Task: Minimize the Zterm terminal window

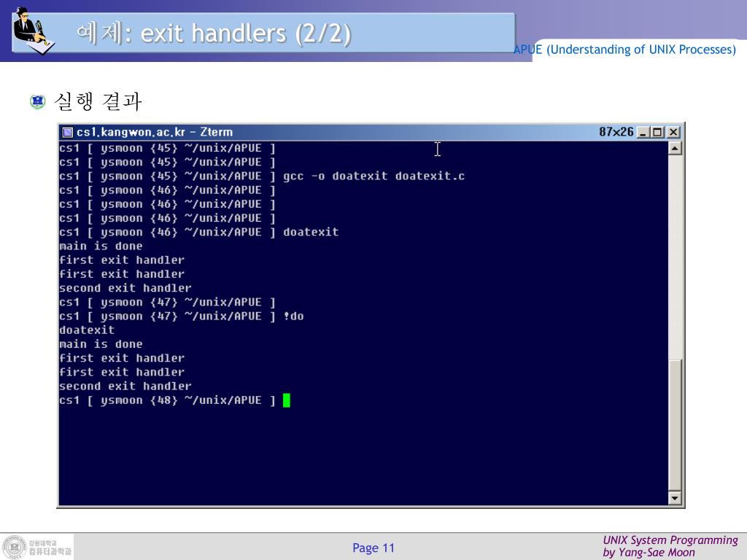Action: (x=643, y=133)
